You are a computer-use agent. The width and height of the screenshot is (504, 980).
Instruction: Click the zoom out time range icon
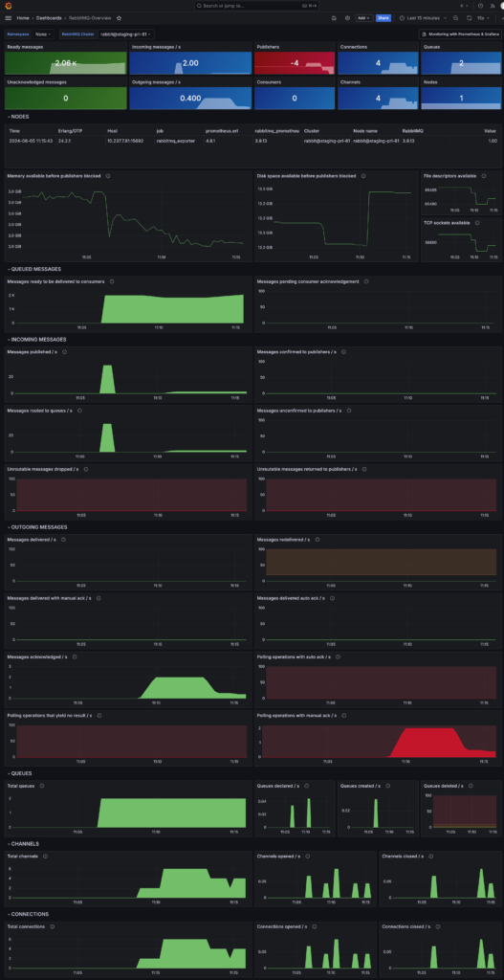pyautogui.click(x=455, y=18)
